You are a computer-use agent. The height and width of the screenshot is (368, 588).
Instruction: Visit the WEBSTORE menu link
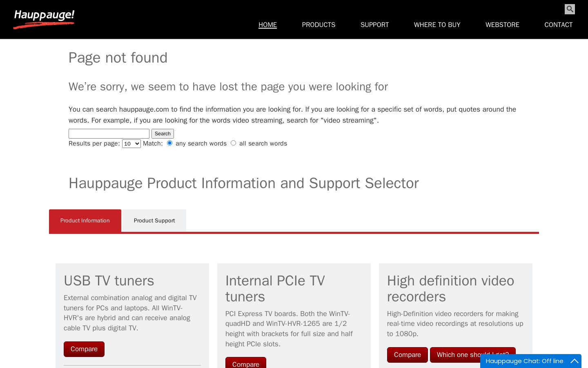point(502,25)
